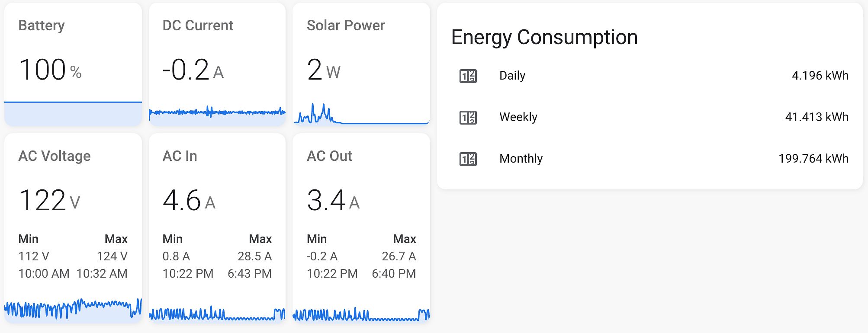The height and width of the screenshot is (333, 868).
Task: Click the Solar Power history sparkline
Action: [361, 114]
